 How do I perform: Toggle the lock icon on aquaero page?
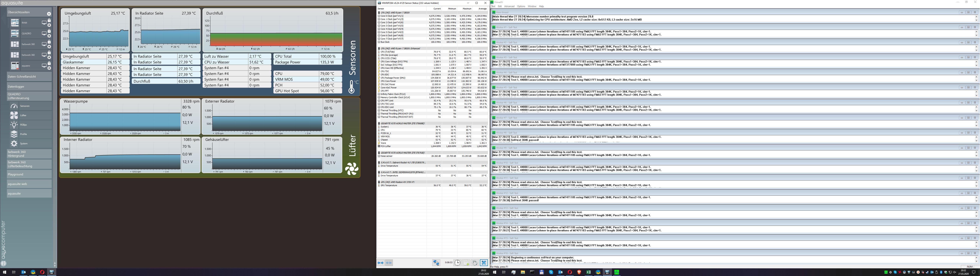(49, 63)
